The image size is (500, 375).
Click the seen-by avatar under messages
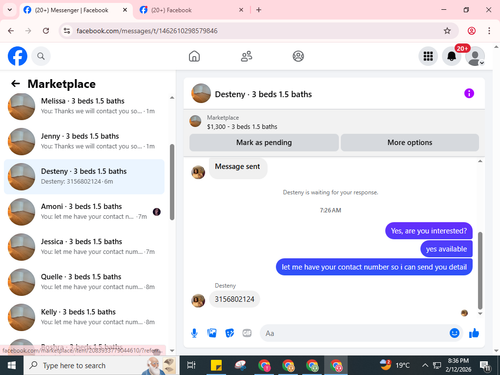click(x=464, y=313)
